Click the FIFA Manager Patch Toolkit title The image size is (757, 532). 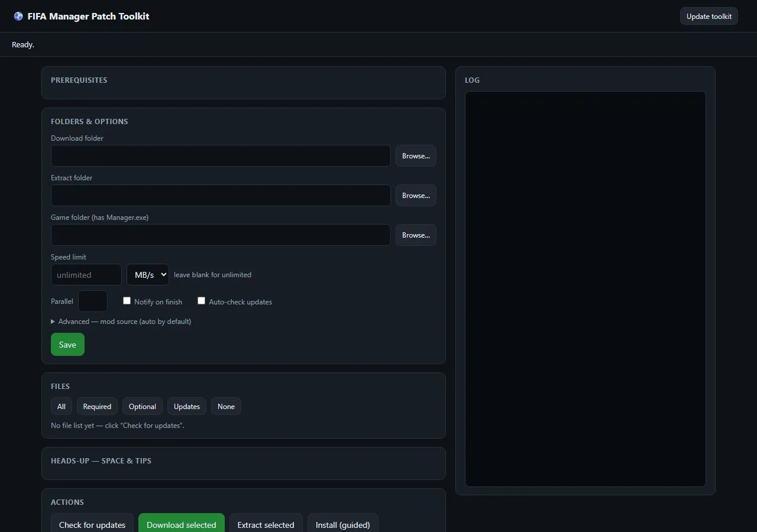[89, 17]
